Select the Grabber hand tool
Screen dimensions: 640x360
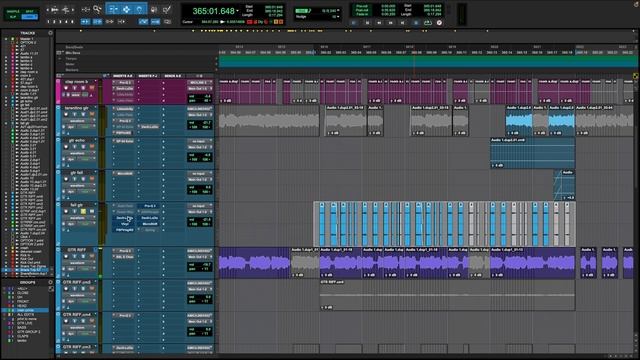pyautogui.click(x=140, y=9)
